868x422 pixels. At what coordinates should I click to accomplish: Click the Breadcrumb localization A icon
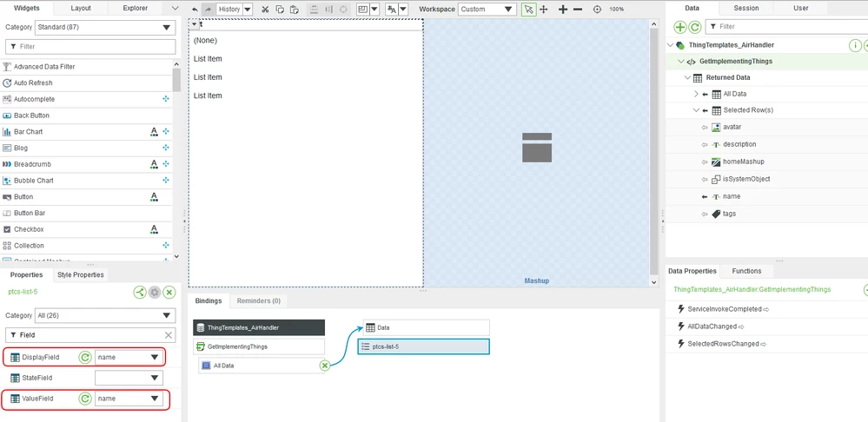coord(154,164)
